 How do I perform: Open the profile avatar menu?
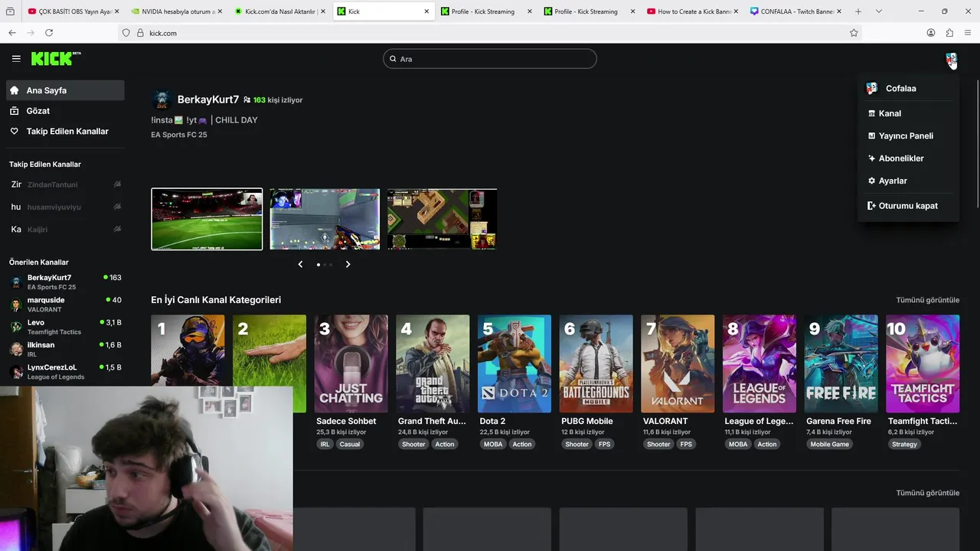pyautogui.click(x=951, y=59)
